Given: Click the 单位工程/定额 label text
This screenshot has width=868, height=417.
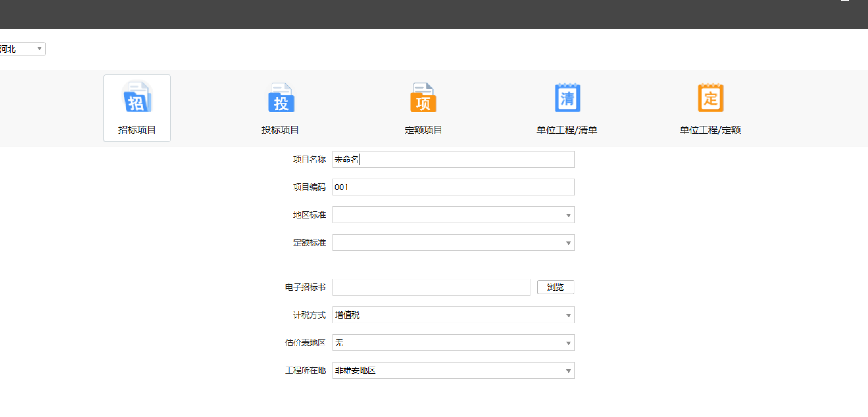Looking at the screenshot, I should pyautogui.click(x=710, y=130).
